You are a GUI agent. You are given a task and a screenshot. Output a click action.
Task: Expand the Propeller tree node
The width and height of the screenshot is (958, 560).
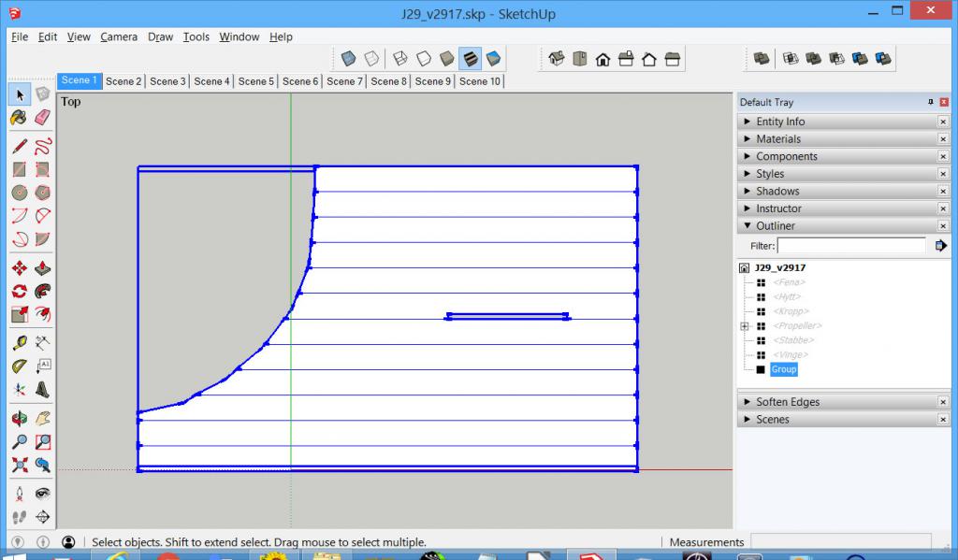pos(745,326)
